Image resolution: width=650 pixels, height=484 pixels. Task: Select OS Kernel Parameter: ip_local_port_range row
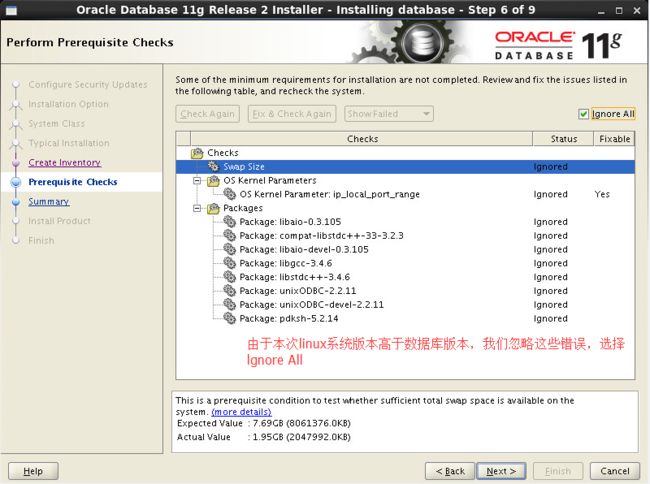[x=405, y=194]
